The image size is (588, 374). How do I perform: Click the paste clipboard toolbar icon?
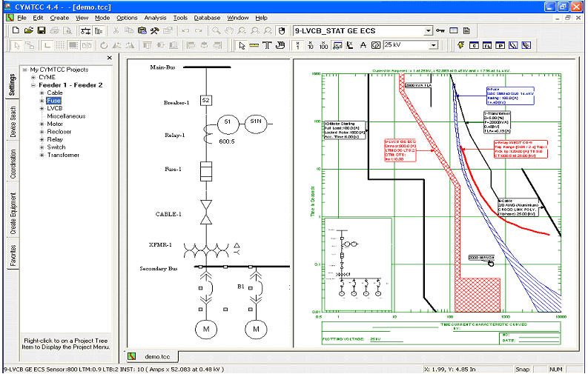point(142,30)
